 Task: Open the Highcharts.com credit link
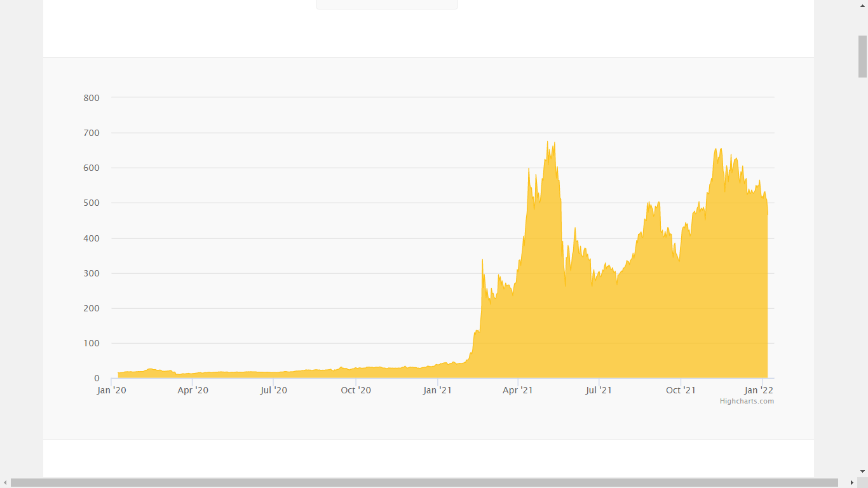(747, 401)
